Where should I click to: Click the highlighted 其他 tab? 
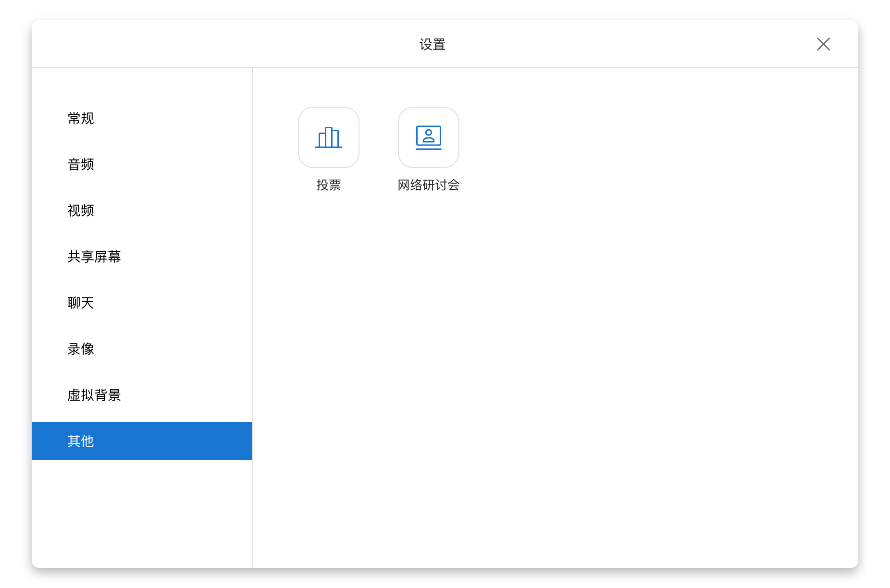81,441
